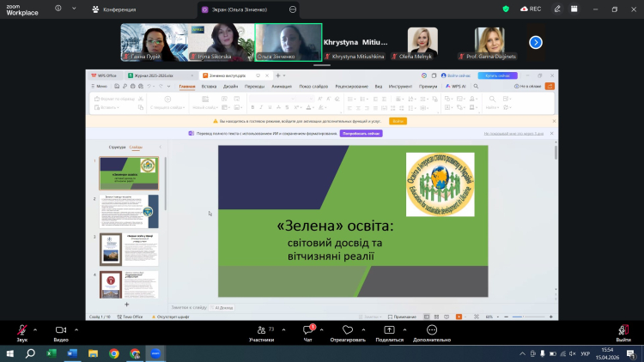The image size is (644, 362).
Task: Click the Поделиться share screen icon
Action: click(x=389, y=331)
